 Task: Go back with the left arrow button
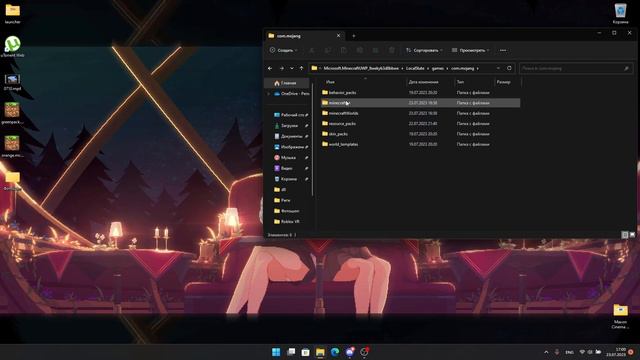(270, 68)
